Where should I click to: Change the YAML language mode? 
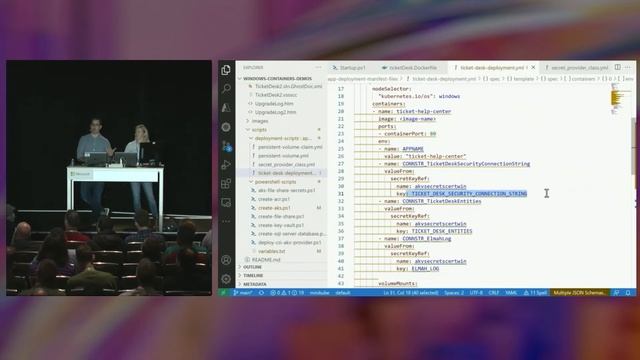[x=511, y=293]
